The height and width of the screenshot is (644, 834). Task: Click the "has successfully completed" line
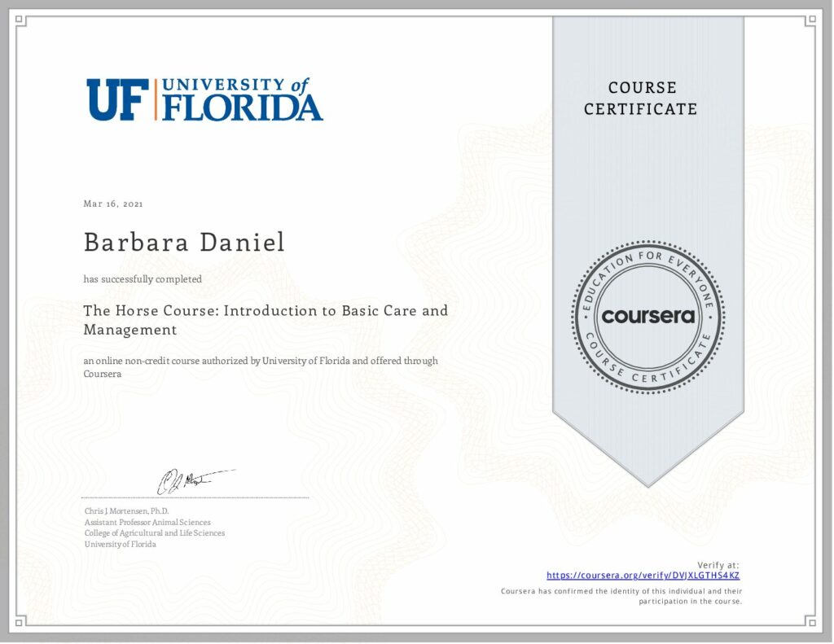(143, 279)
